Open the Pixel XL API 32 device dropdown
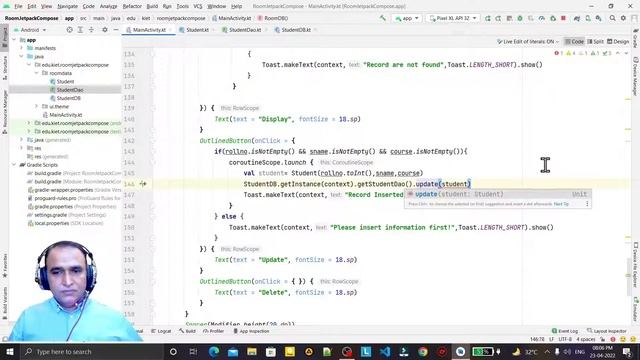 coord(453,18)
